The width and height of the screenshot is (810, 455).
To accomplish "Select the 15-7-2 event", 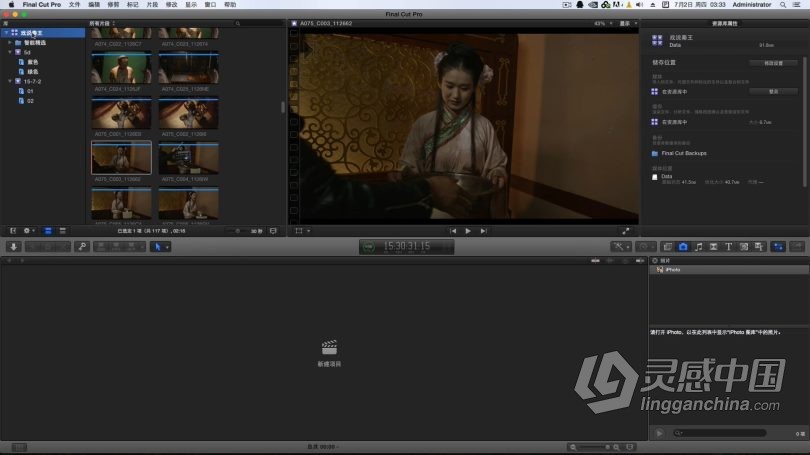I will [32, 81].
